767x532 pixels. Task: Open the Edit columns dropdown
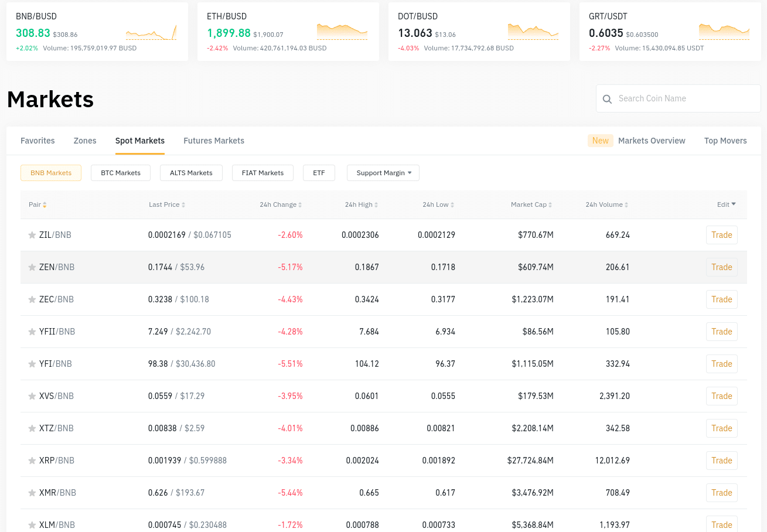[x=727, y=204]
